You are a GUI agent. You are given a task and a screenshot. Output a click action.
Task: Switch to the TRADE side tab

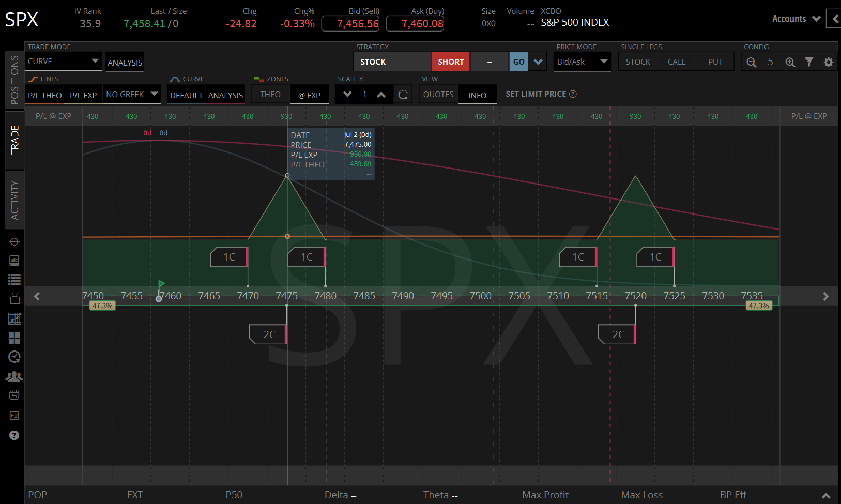[14, 140]
